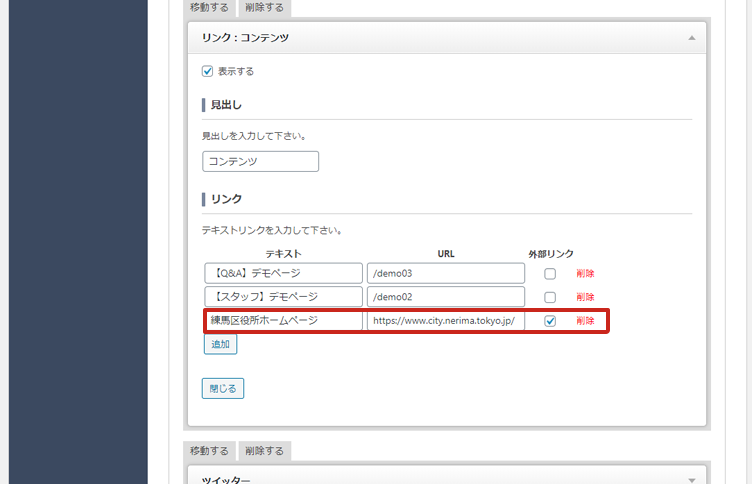The height and width of the screenshot is (484, 752).
Task: Toggle the 表示する checkbox
Action: [208, 71]
